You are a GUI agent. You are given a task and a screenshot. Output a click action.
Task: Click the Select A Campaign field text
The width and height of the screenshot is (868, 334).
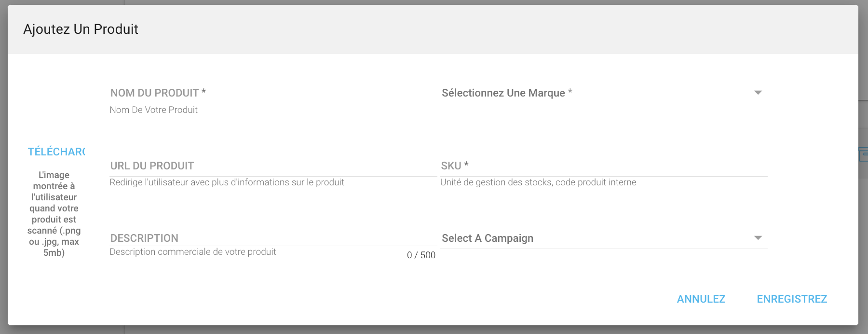coord(488,238)
